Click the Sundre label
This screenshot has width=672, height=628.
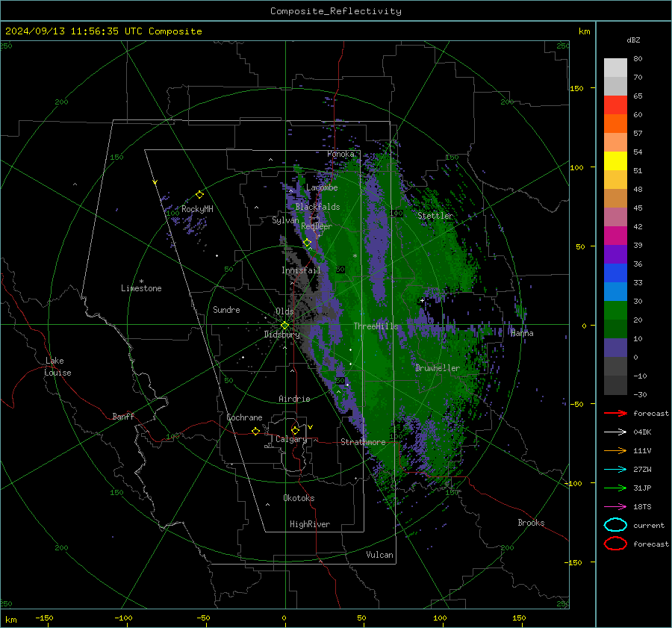226,310
